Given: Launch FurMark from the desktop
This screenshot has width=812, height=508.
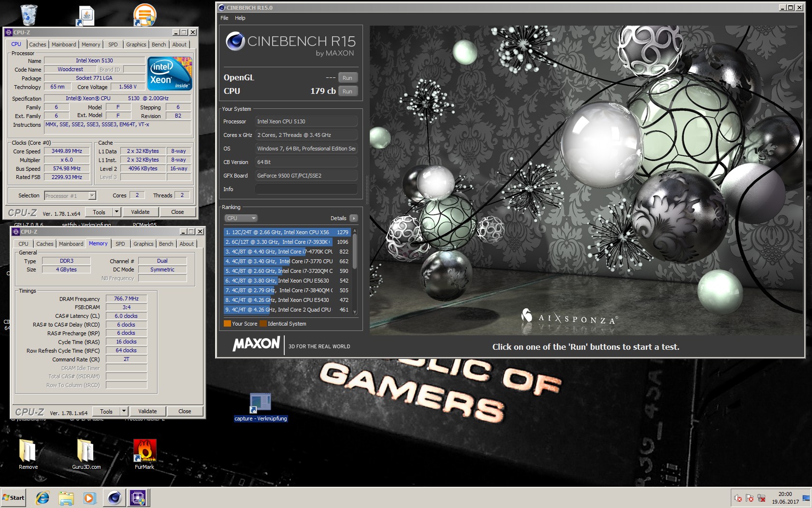Looking at the screenshot, I should pyautogui.click(x=145, y=453).
